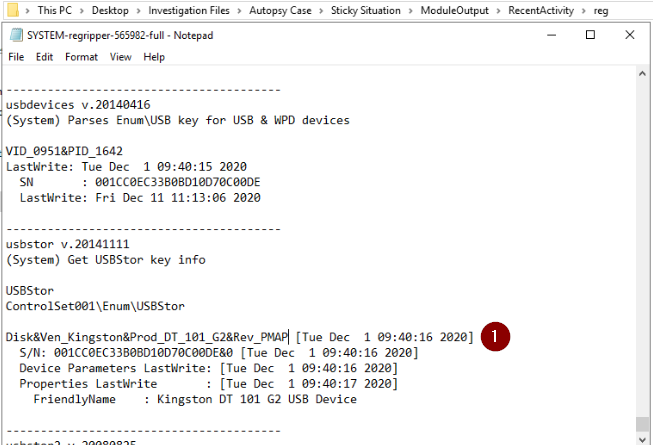Viewport: 653px width, 445px height.
Task: Expand the chevron after Investigation Files
Action: 242,10
